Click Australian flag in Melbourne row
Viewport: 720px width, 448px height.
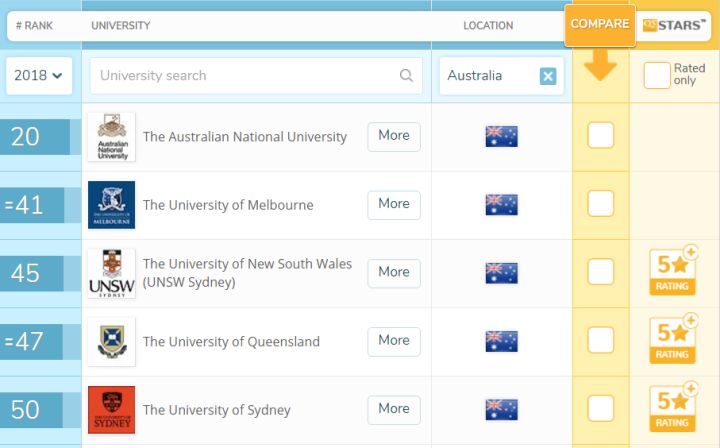501,205
